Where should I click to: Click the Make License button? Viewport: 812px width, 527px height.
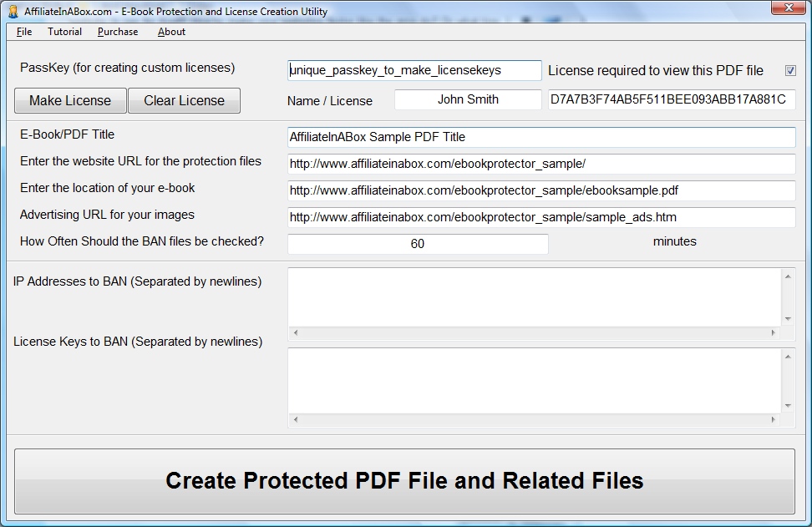(x=70, y=100)
